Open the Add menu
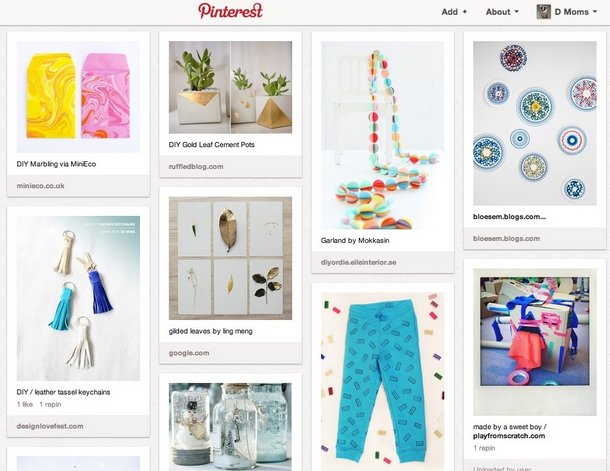This screenshot has height=471, width=610. (454, 12)
